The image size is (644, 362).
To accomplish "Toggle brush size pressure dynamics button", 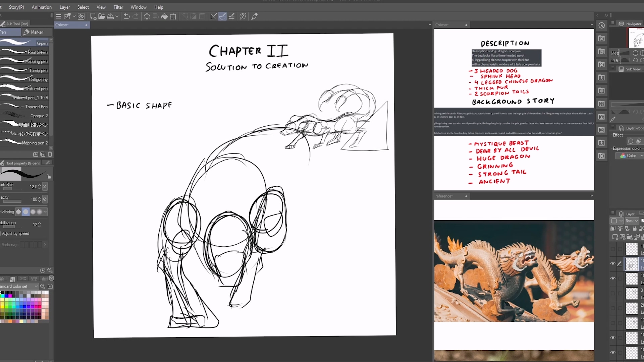I will click(45, 186).
